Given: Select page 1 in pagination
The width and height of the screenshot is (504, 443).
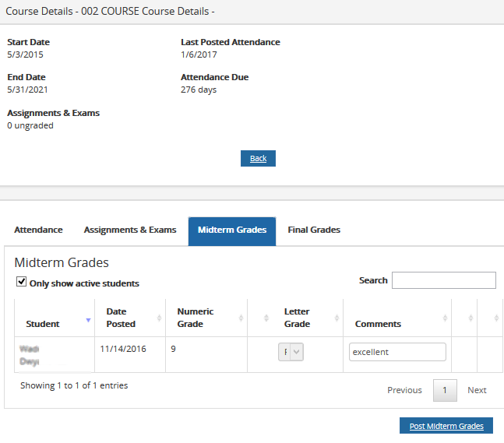Looking at the screenshot, I should click(x=445, y=390).
